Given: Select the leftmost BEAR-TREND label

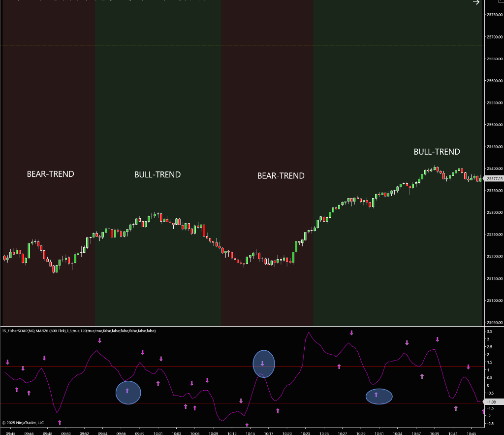Looking at the screenshot, I should 50,174.
